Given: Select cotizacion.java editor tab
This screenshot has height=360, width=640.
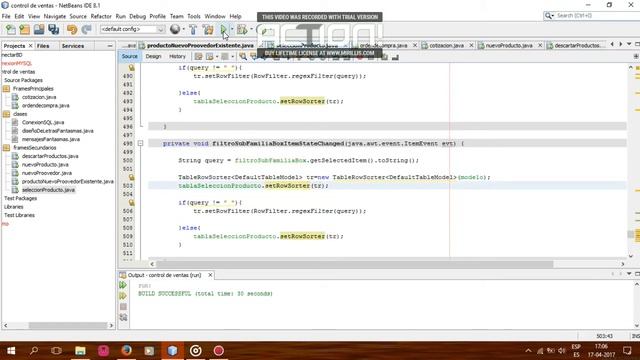Looking at the screenshot, I should tap(446, 45).
